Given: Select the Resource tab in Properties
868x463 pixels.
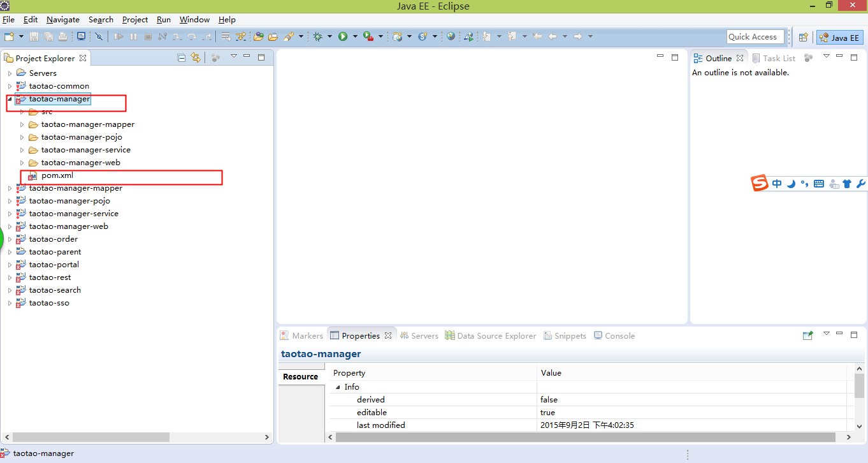Looking at the screenshot, I should [300, 376].
